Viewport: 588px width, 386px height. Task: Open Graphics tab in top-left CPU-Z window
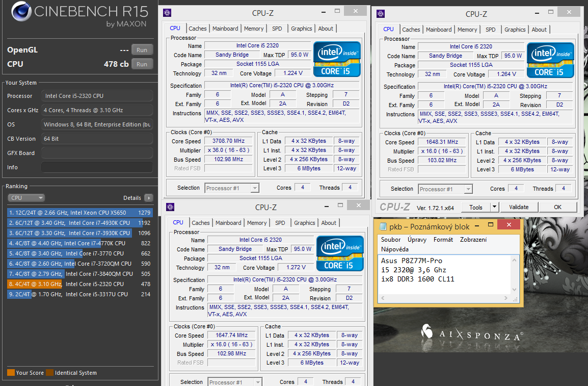[x=302, y=29]
